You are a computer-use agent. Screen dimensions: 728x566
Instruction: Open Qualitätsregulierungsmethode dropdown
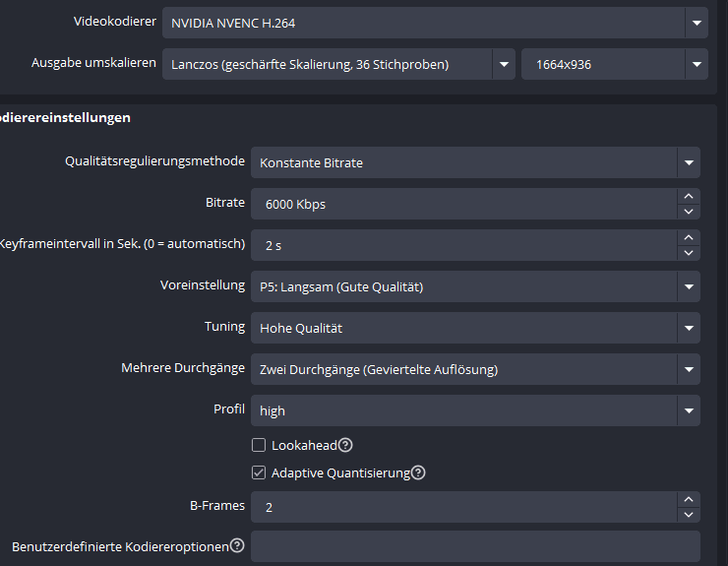tap(689, 162)
